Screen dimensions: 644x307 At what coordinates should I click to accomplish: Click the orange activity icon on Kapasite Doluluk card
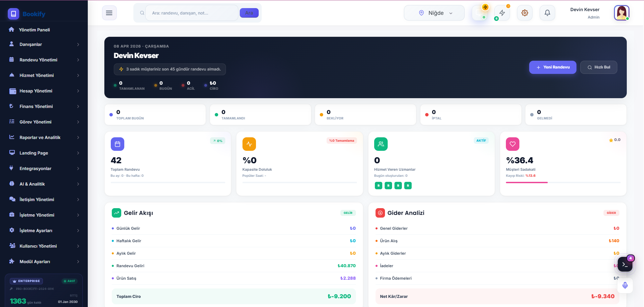[249, 144]
